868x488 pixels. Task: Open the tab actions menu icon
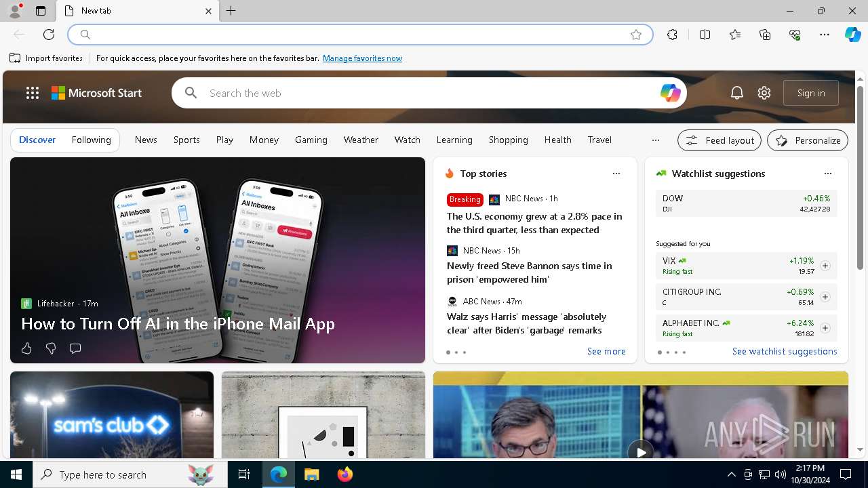[x=41, y=11]
